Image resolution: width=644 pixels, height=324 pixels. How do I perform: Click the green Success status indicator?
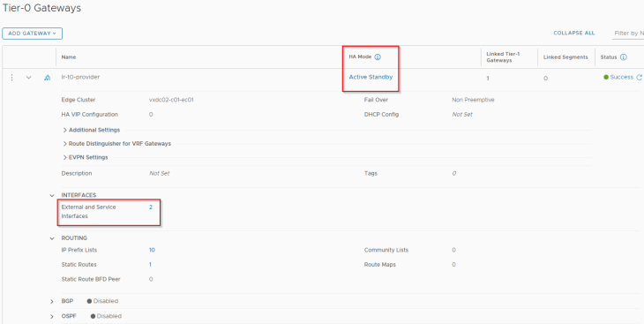[618, 78]
